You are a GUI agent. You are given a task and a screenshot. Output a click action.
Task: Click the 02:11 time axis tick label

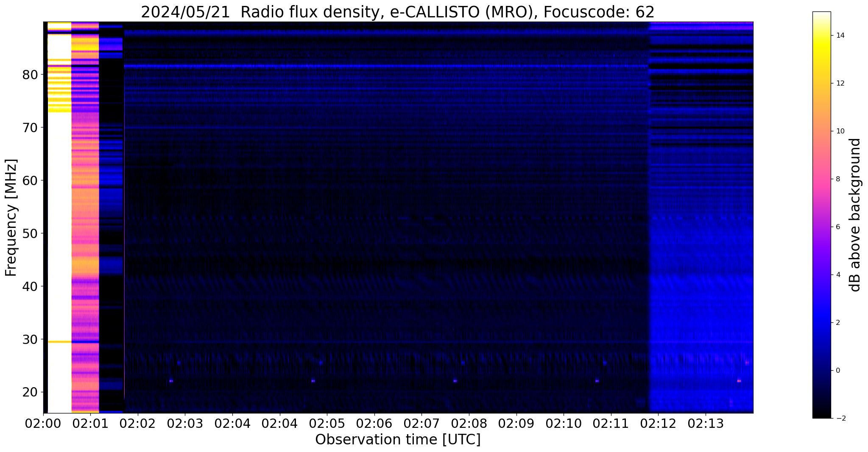coord(611,423)
